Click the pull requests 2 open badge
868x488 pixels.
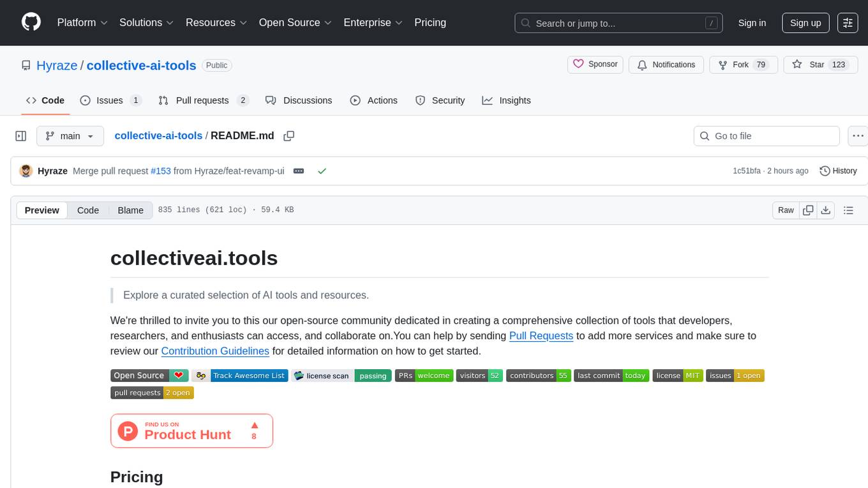click(x=152, y=393)
